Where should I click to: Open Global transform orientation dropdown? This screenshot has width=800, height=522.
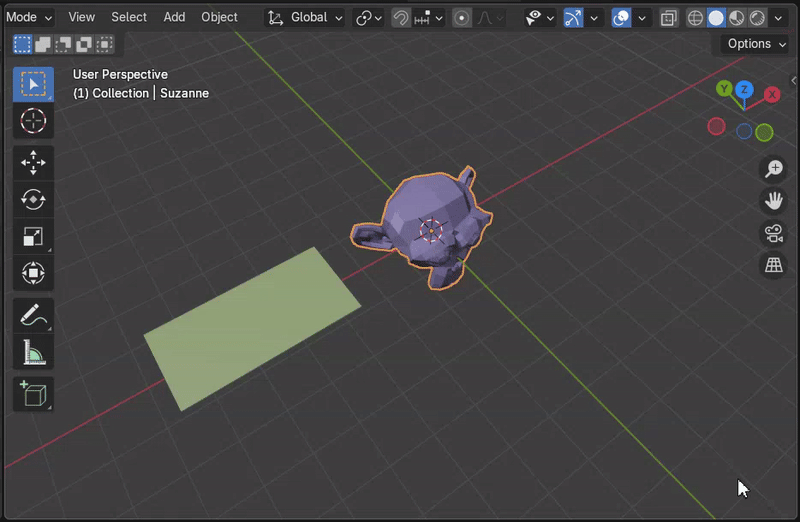point(305,18)
